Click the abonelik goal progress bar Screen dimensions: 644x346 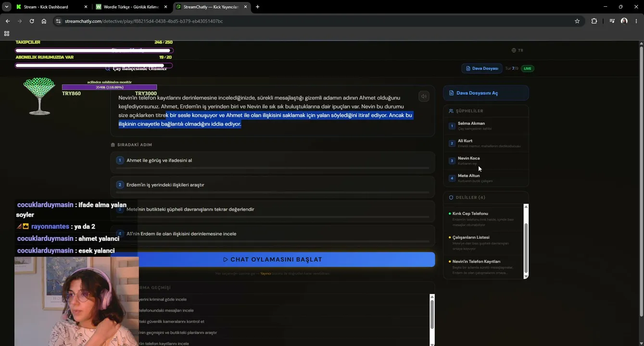point(94,66)
